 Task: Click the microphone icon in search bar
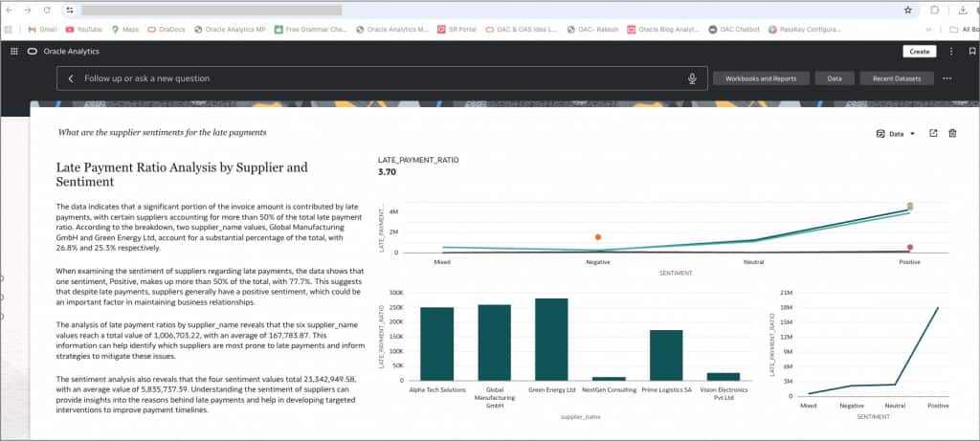point(692,78)
